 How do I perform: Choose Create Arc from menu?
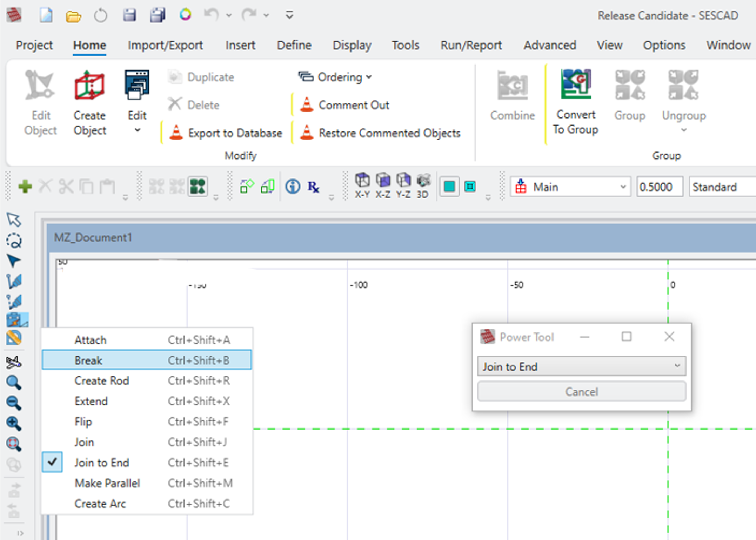(147, 504)
